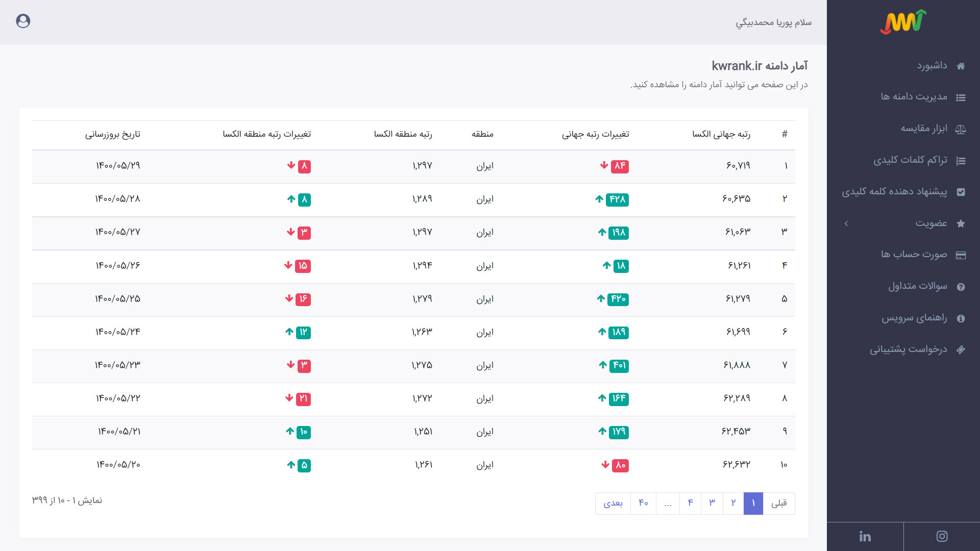Open the LinkedIn link icon
Viewport: 980px width, 551px height.
865,536
